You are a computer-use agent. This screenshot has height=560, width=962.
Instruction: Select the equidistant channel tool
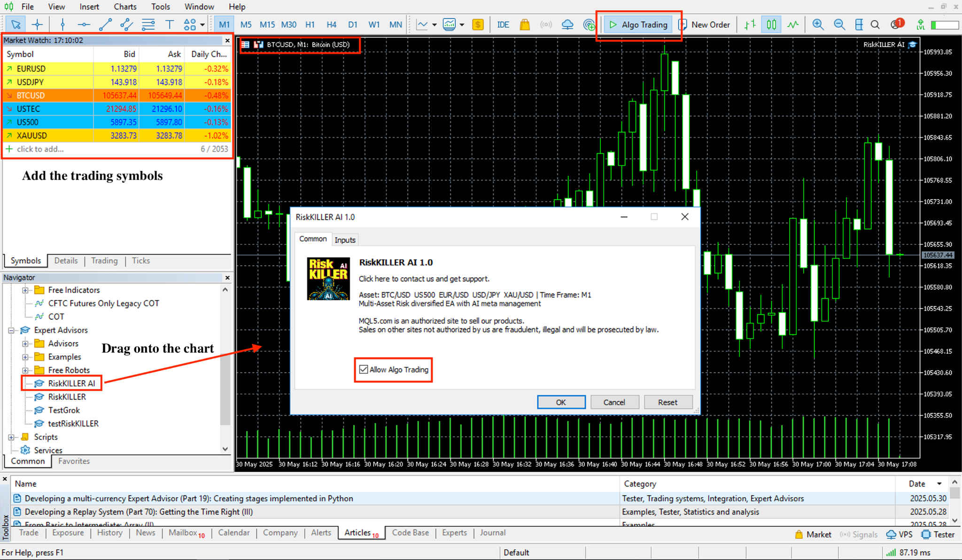126,24
